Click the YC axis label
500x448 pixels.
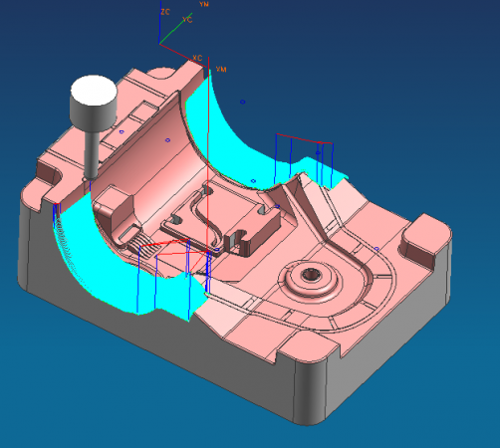click(187, 20)
